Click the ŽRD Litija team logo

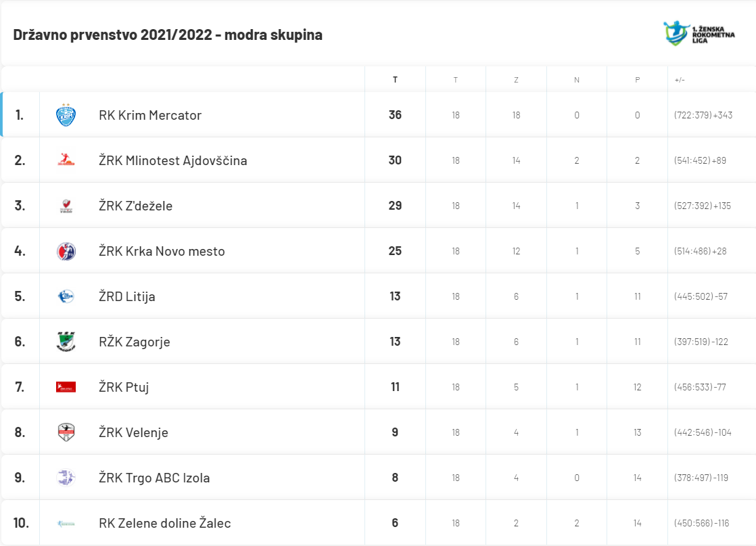click(66, 296)
